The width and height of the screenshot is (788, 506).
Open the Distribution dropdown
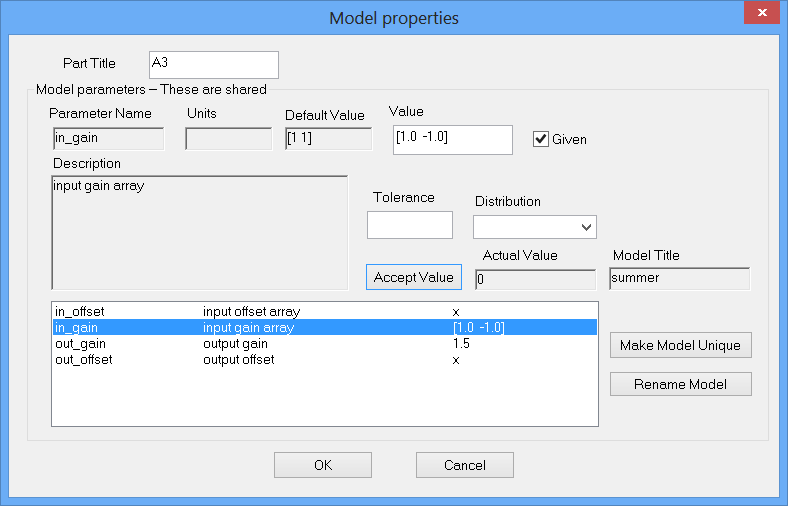pos(535,227)
